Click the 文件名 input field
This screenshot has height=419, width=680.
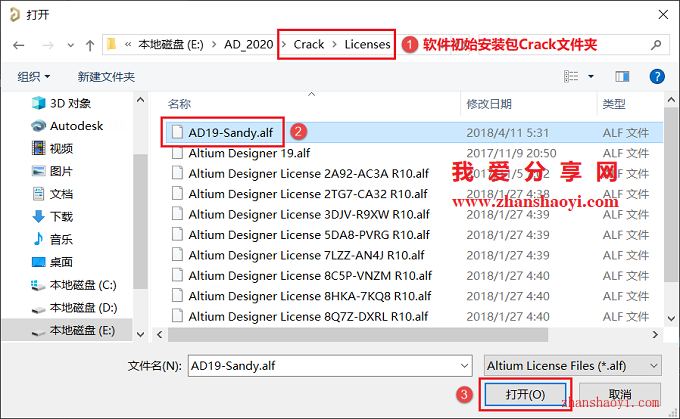(330, 366)
